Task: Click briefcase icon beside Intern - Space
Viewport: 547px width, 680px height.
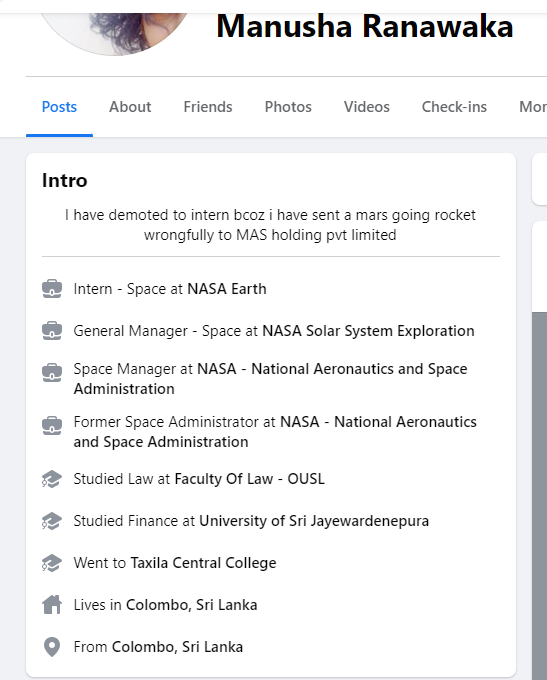Action: pos(52,289)
